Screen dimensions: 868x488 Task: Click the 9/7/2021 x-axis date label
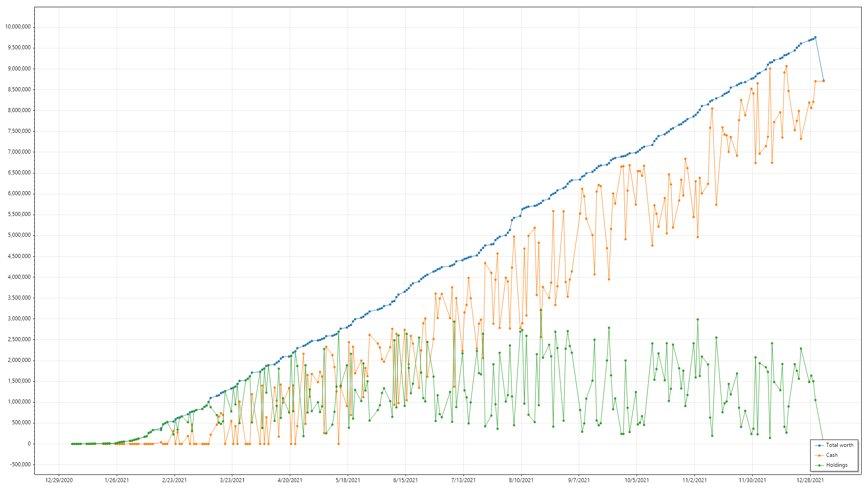[x=579, y=480]
